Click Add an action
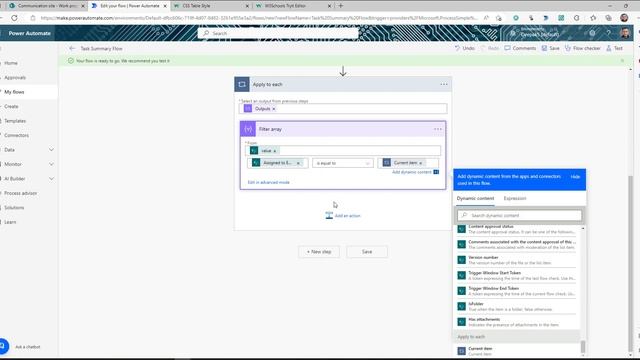This screenshot has width=640, height=360. (343, 216)
